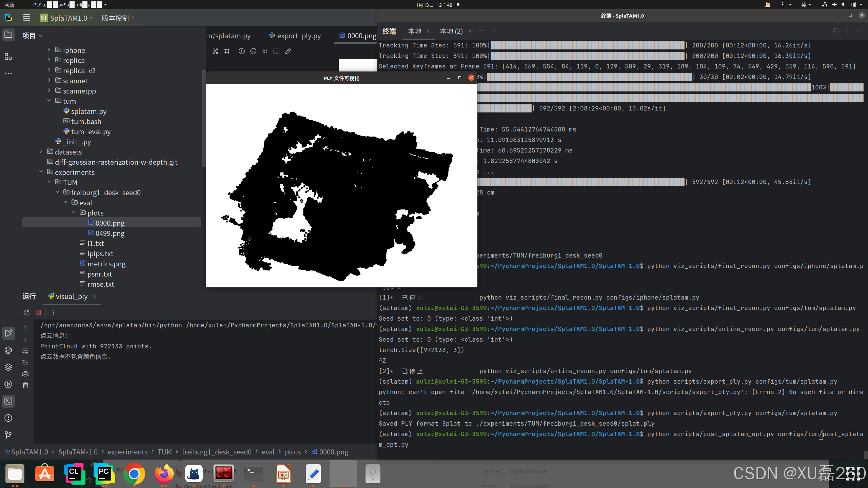Toggle the grid overlay in image viewer
The width and height of the screenshot is (868, 488).
[x=227, y=51]
